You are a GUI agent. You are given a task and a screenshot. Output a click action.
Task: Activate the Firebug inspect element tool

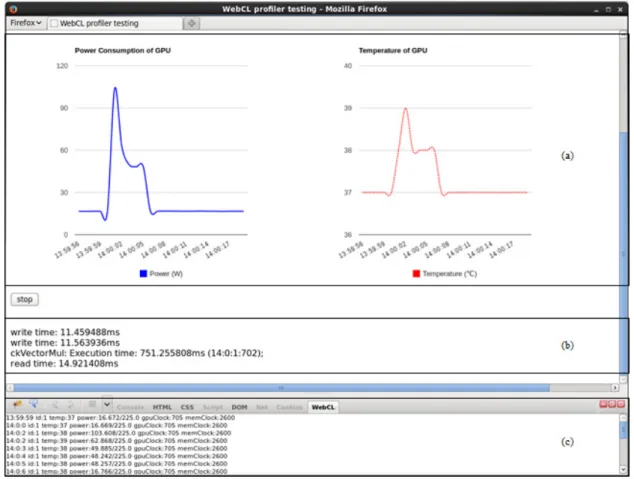tap(34, 404)
